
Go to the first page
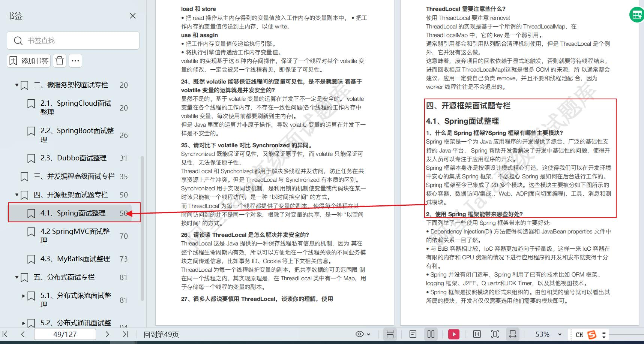pyautogui.click(x=5, y=334)
